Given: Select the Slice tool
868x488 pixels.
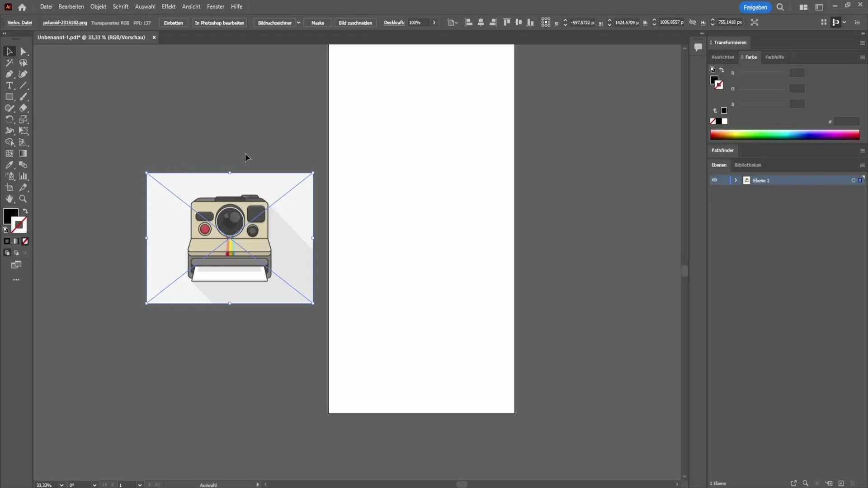Looking at the screenshot, I should (24, 188).
